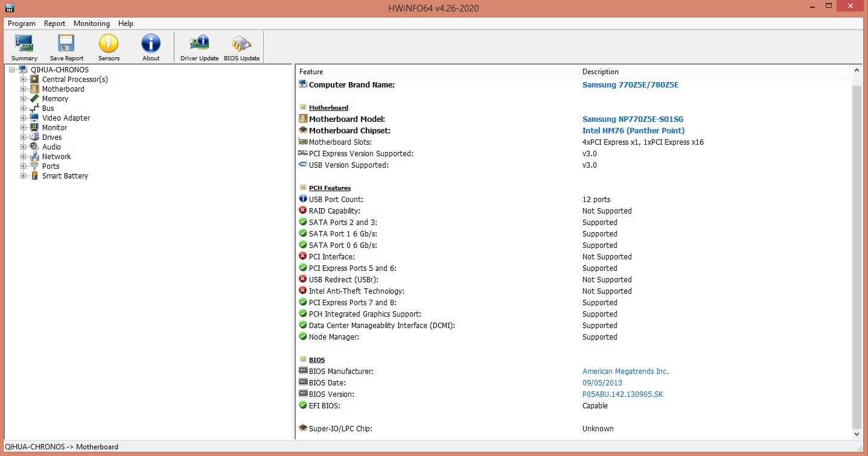Click SATA Ports 2 and 3 check icon
868x456 pixels.
point(303,222)
